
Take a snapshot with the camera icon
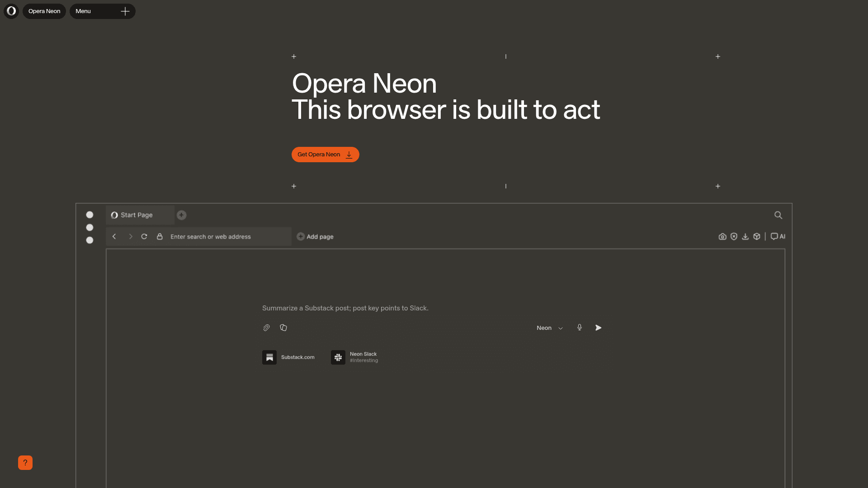coord(722,236)
